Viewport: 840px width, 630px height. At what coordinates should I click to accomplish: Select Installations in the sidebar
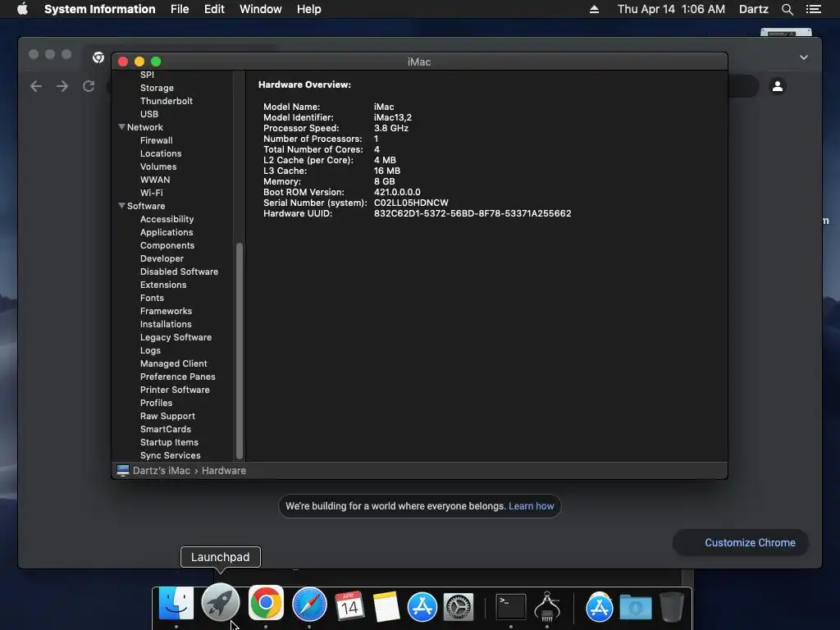pos(166,324)
